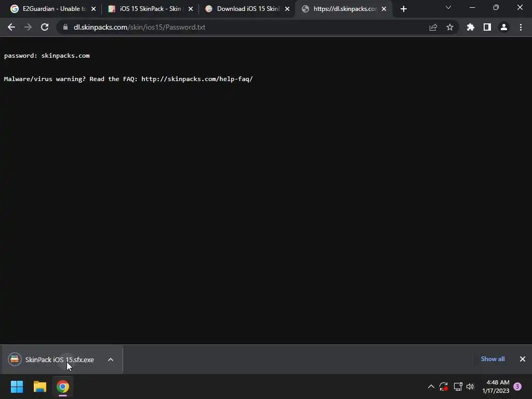Click the password: skinpacks.com text
This screenshot has width=532, height=399.
point(47,56)
